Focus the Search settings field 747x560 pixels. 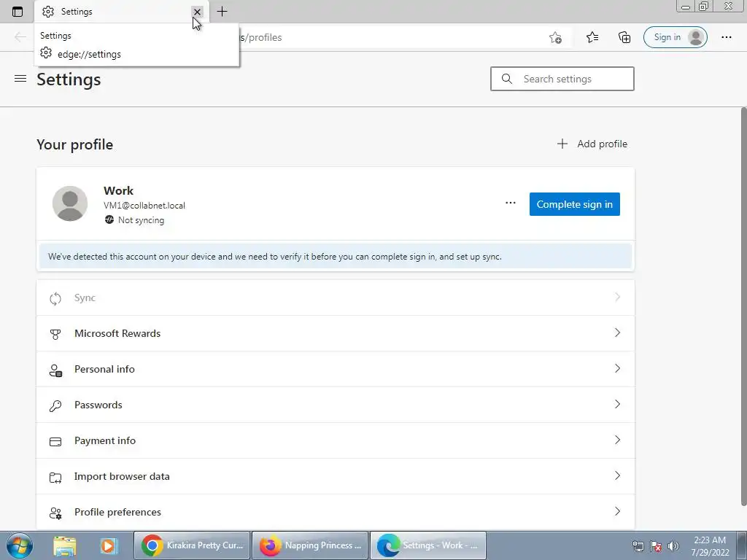562,79
